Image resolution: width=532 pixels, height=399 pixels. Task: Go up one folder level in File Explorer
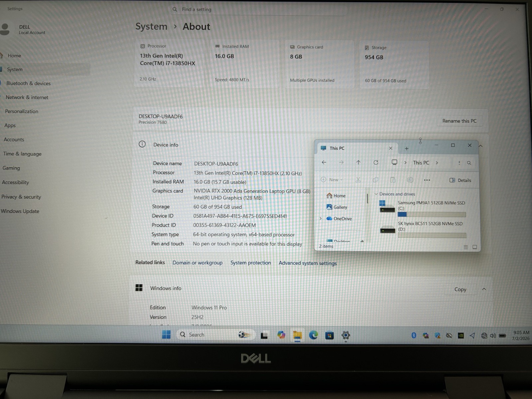[x=358, y=162]
